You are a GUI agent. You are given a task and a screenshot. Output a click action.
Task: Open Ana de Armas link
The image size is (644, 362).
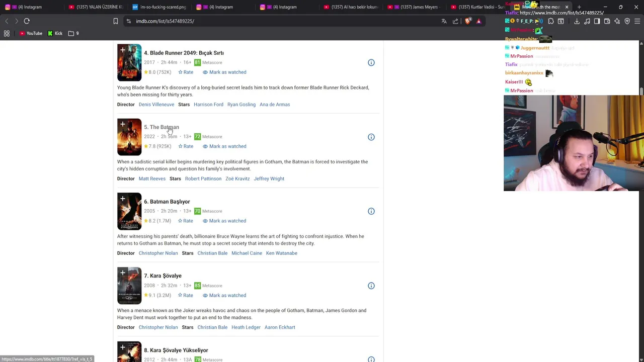(x=275, y=105)
